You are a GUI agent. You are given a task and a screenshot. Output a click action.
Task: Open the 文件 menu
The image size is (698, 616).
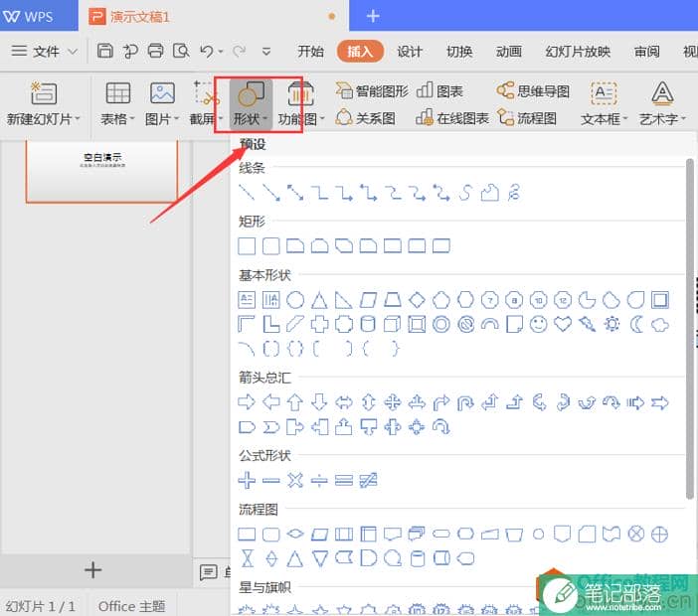[44, 51]
